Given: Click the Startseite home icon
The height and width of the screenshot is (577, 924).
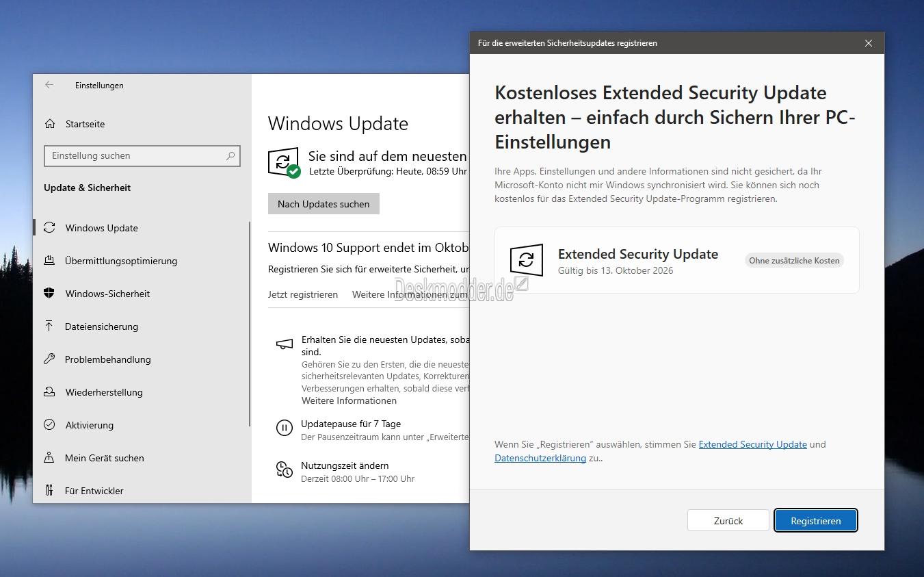Looking at the screenshot, I should click(x=49, y=124).
